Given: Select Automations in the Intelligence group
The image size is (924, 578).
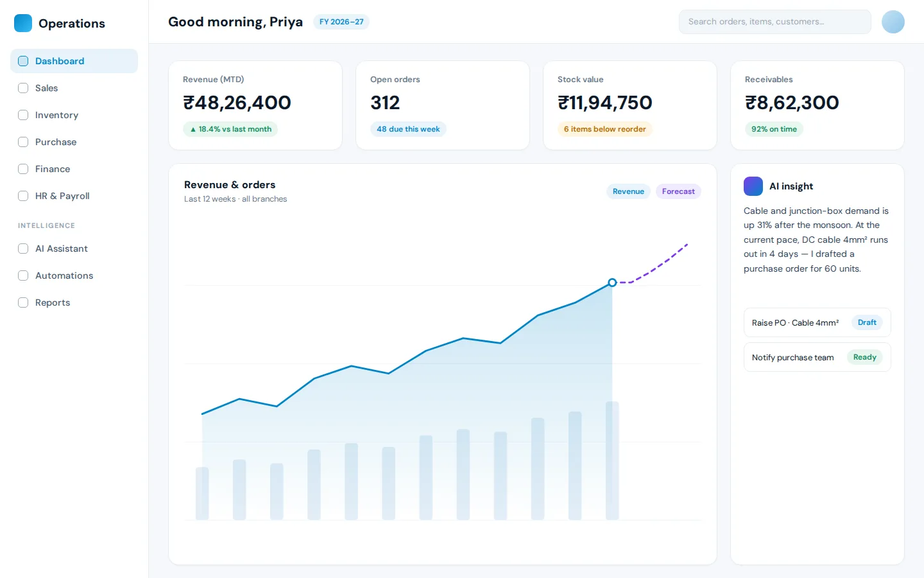Looking at the screenshot, I should click(x=74, y=276).
